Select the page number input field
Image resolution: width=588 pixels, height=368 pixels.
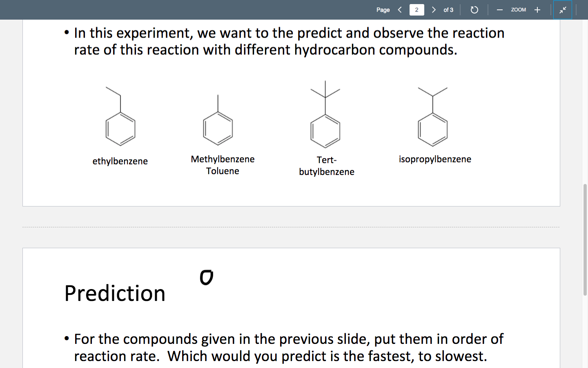click(416, 10)
